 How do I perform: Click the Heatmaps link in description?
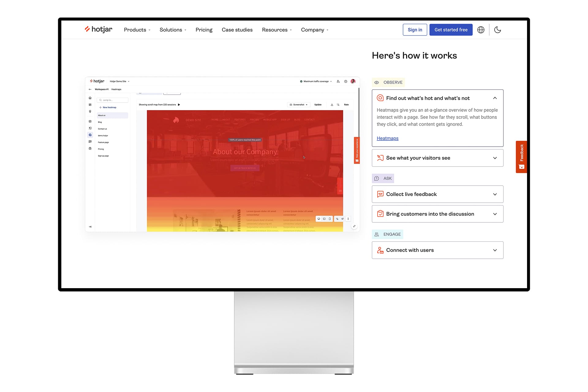(387, 138)
